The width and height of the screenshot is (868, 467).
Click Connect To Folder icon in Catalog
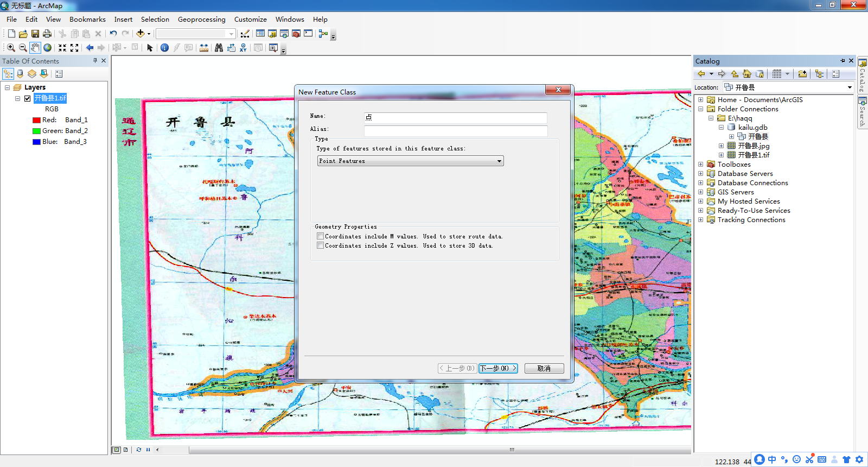point(802,74)
